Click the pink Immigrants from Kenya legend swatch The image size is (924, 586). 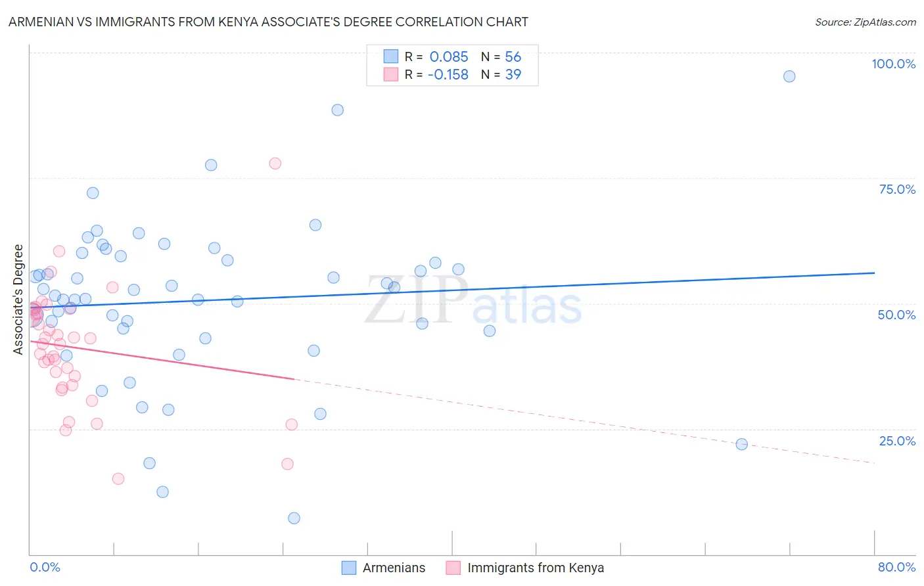click(x=453, y=568)
